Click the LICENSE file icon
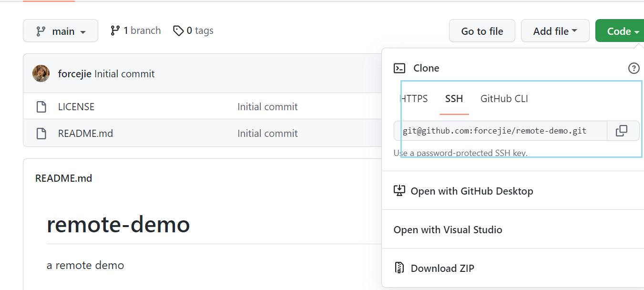 [41, 107]
